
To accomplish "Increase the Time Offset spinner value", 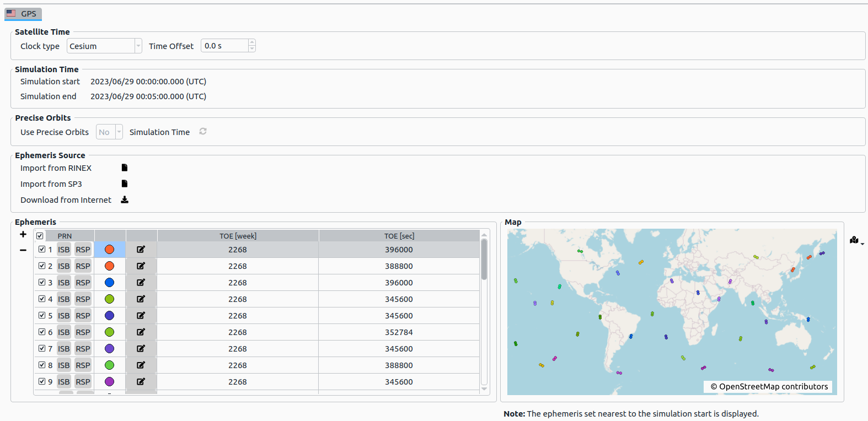I will coord(252,42).
